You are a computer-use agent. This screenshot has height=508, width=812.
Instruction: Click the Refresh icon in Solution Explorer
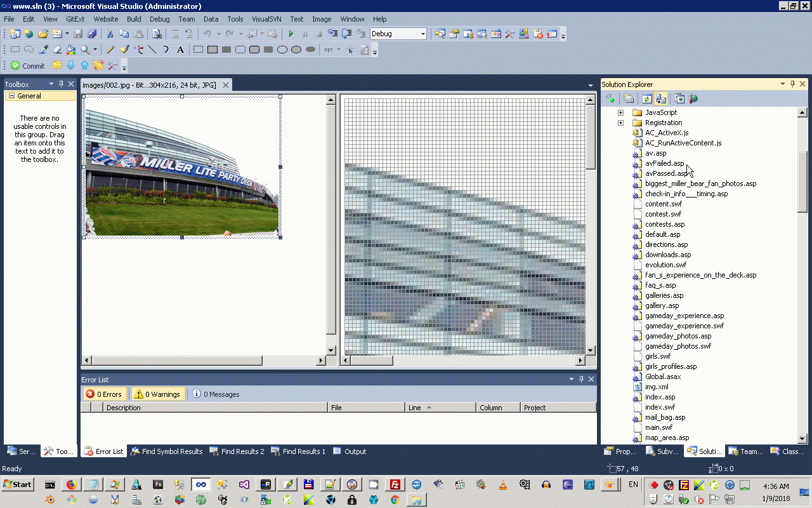[646, 98]
